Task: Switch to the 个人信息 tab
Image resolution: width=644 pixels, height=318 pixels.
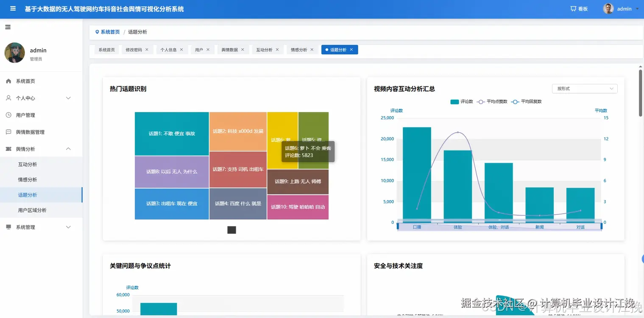Action: click(x=168, y=50)
